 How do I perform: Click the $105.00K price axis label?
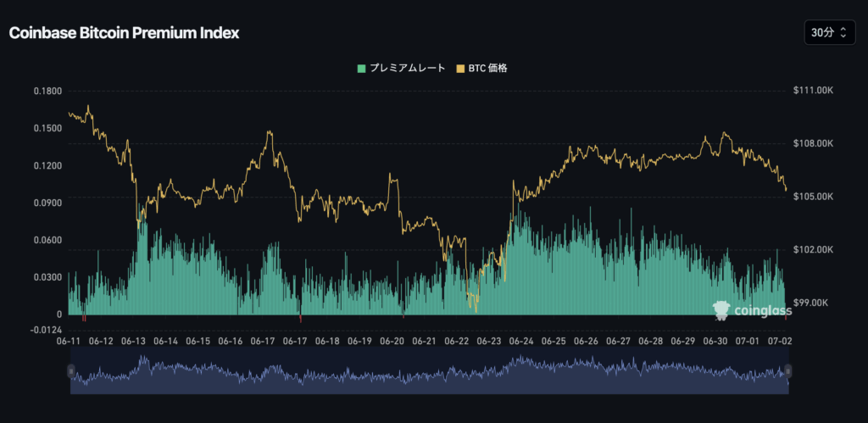813,197
